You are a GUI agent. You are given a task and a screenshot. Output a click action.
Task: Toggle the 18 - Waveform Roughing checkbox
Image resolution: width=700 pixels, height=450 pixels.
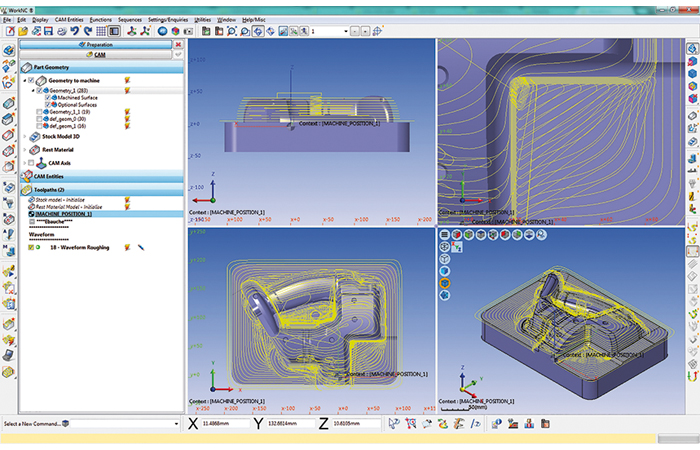(31, 247)
